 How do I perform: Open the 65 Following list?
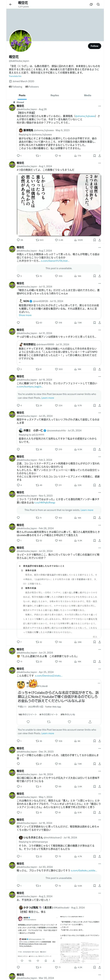coord(15,87)
